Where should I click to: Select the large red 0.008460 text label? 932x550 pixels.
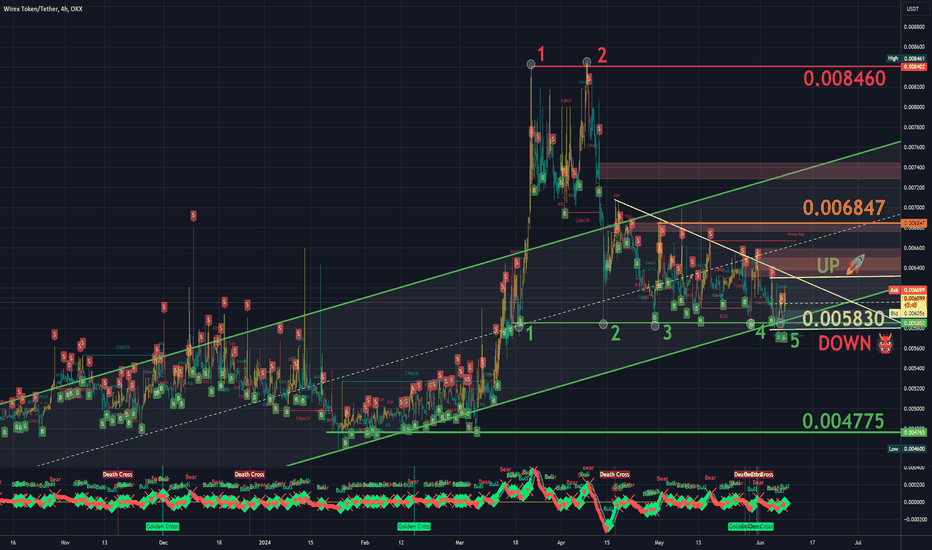[x=844, y=78]
